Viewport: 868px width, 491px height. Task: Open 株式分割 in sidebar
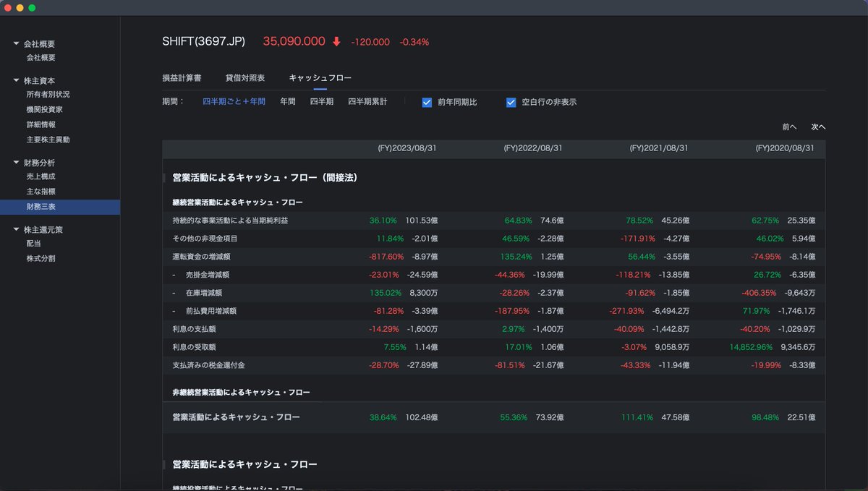(x=41, y=258)
